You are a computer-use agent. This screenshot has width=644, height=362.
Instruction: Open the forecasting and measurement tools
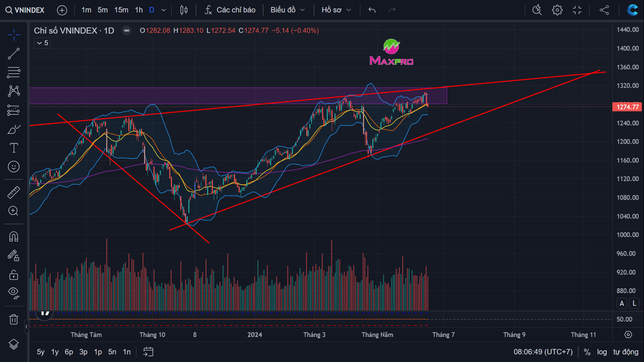[14, 110]
